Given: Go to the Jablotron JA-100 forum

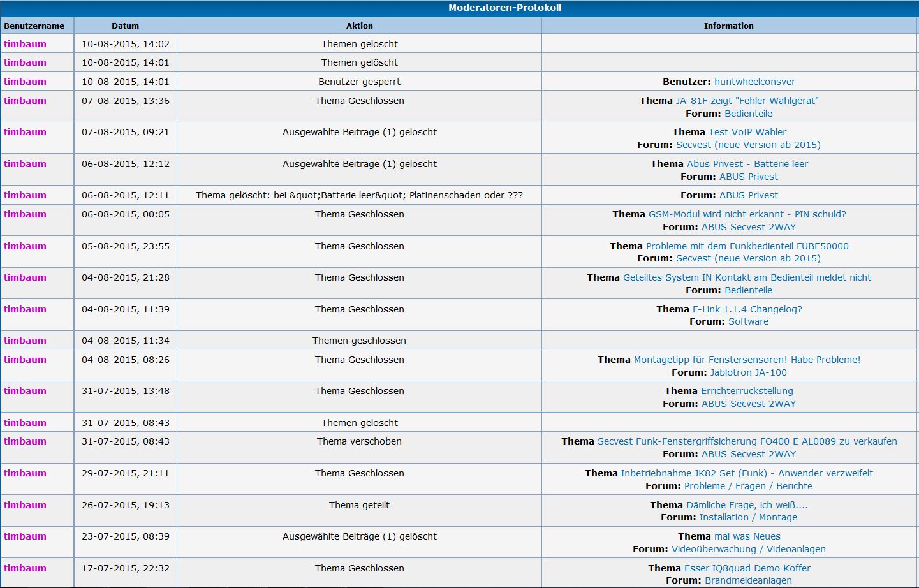Looking at the screenshot, I should (748, 372).
